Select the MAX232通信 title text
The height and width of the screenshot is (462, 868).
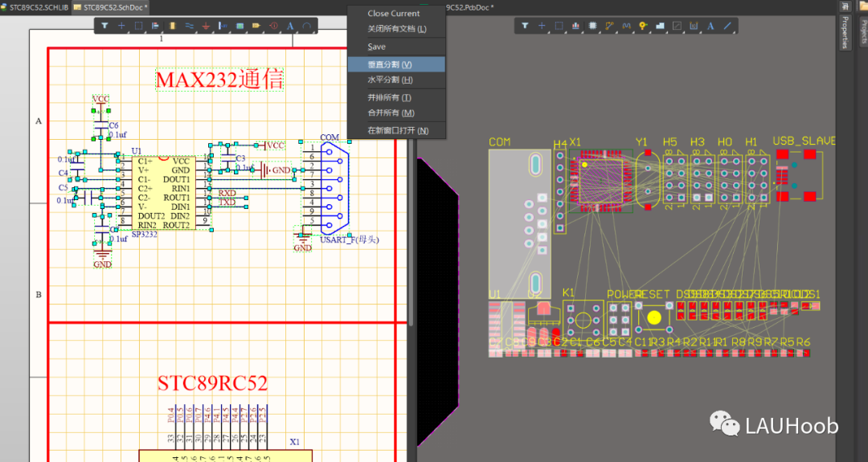(219, 80)
